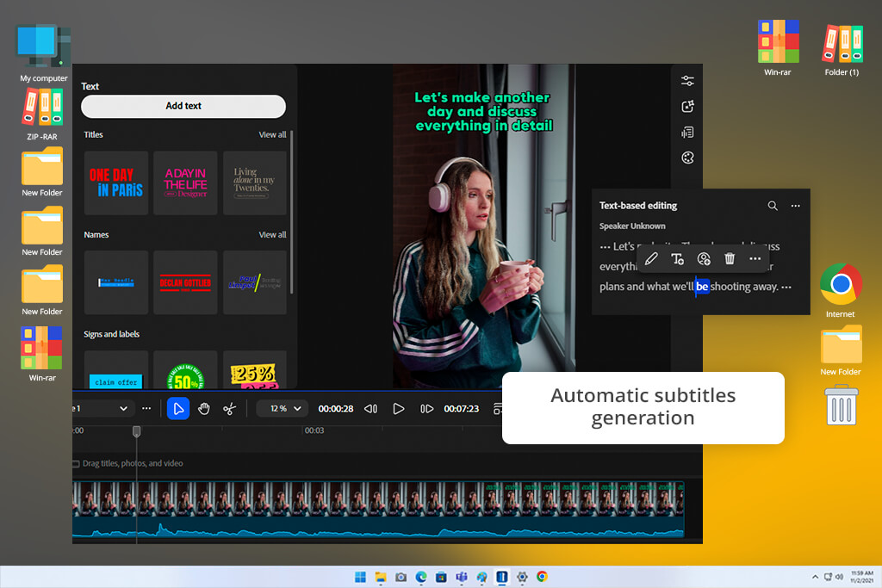This screenshot has width=882, height=588.
Task: Open the taskbar clock and date
Action: pos(861,577)
